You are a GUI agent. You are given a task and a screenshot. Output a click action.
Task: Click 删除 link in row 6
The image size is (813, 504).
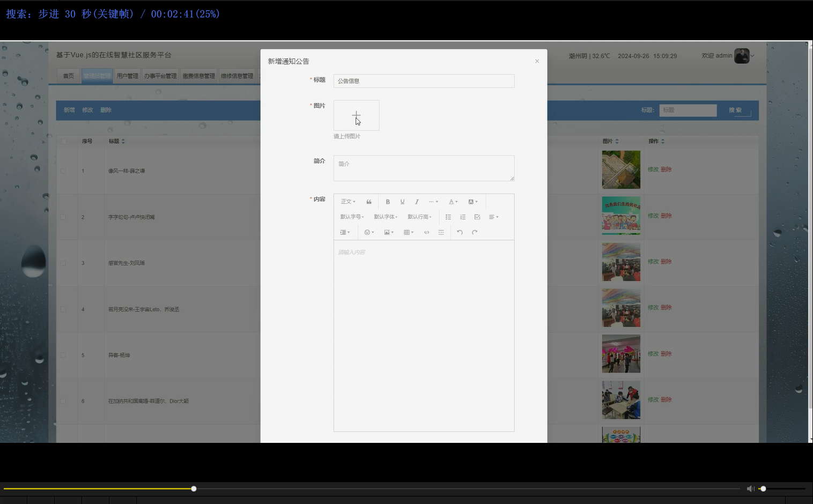[666, 399]
